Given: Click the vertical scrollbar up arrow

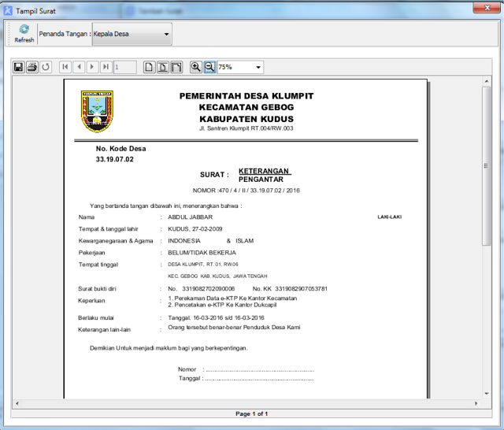Looking at the screenshot, I should click(x=487, y=81).
